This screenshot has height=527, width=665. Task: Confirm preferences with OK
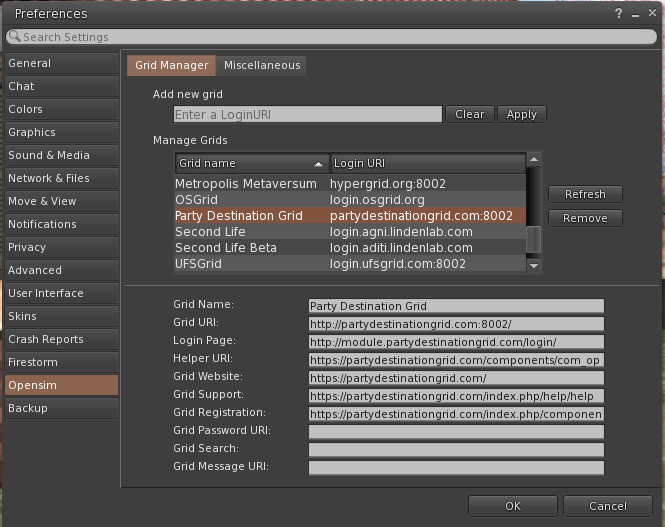(513, 506)
